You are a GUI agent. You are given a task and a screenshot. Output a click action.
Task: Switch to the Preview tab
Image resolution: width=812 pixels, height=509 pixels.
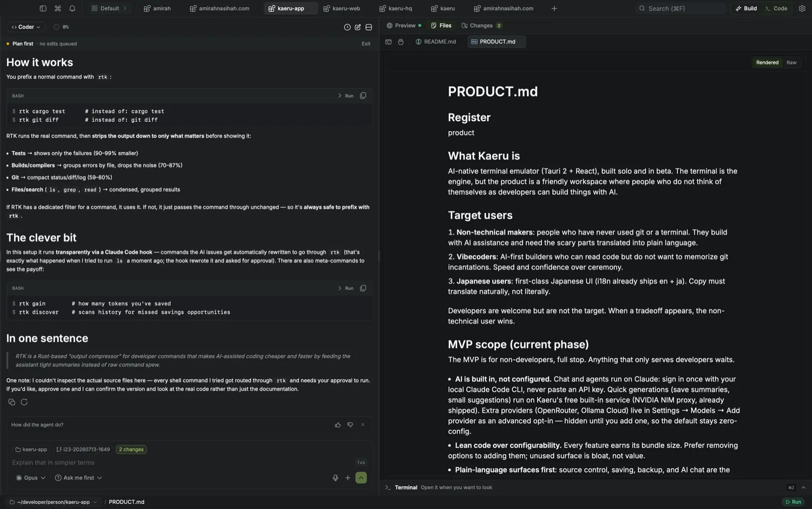404,25
